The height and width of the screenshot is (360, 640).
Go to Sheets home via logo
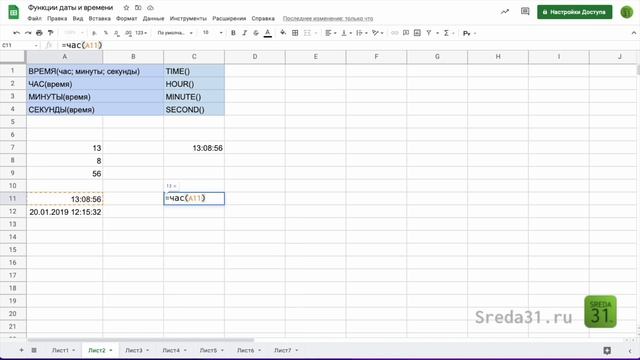tap(13, 12)
